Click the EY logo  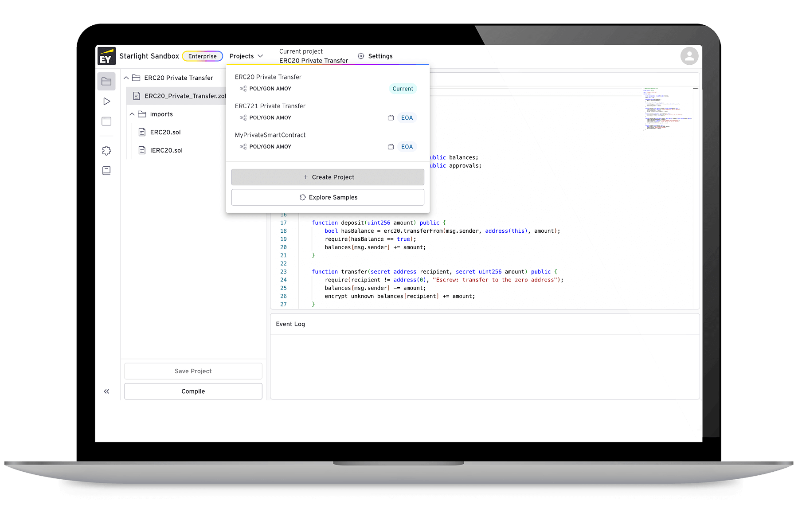point(106,56)
